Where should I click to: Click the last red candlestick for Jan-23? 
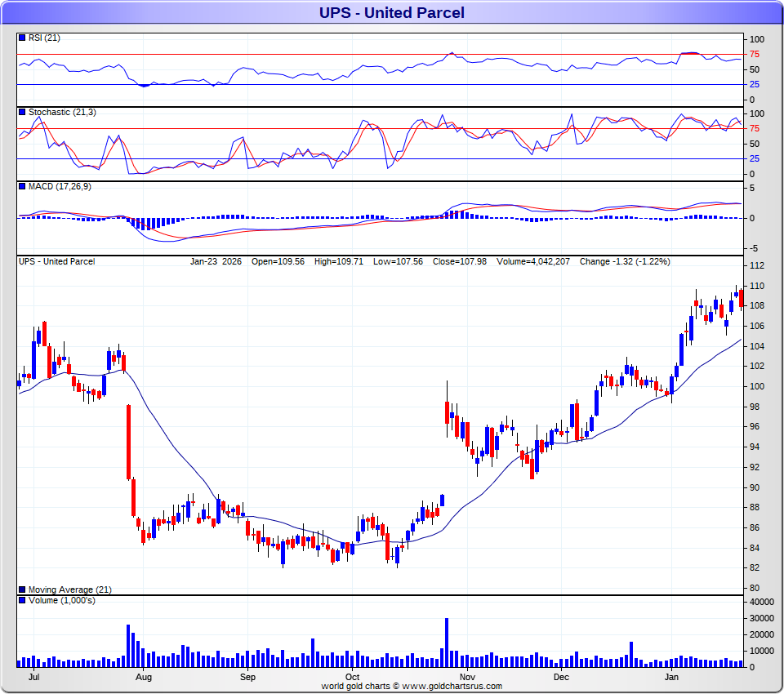coord(741,299)
